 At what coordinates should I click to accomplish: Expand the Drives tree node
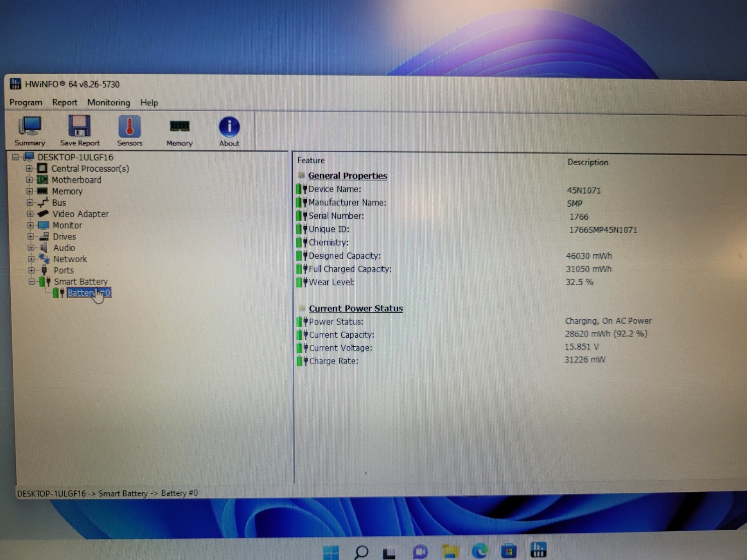click(30, 236)
